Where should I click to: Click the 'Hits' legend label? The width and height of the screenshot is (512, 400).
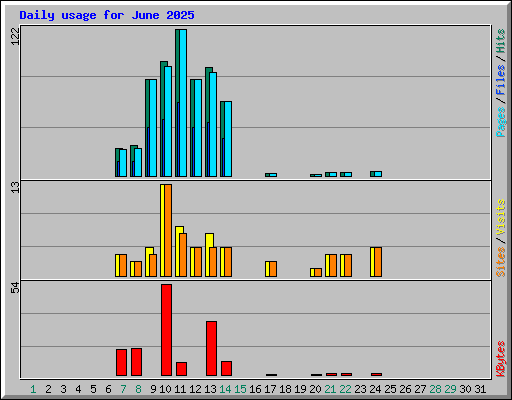tap(501, 41)
